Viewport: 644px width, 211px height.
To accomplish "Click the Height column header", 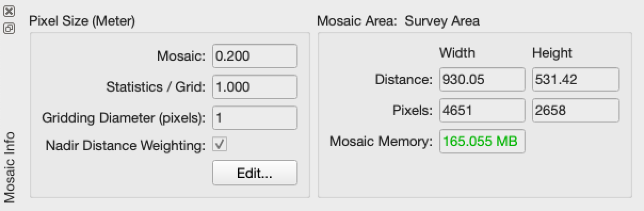I will [x=552, y=53].
